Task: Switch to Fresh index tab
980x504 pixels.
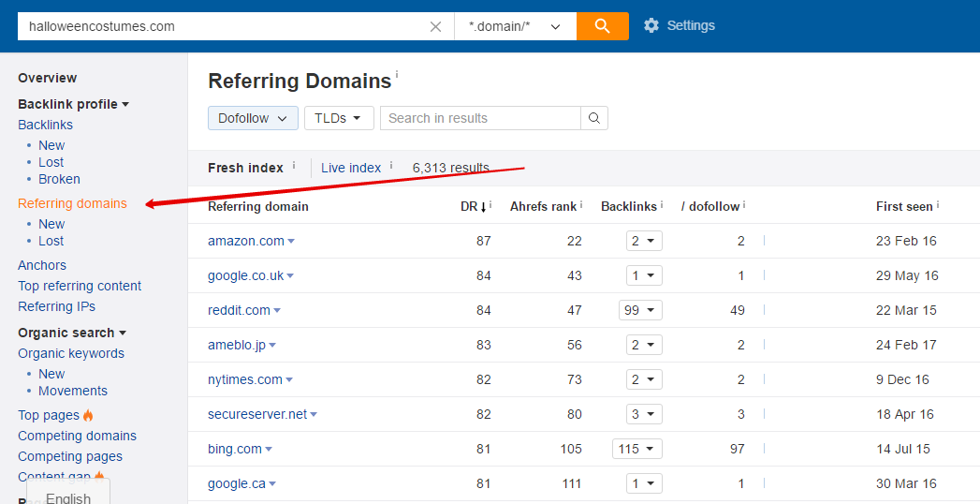Action: (x=245, y=169)
